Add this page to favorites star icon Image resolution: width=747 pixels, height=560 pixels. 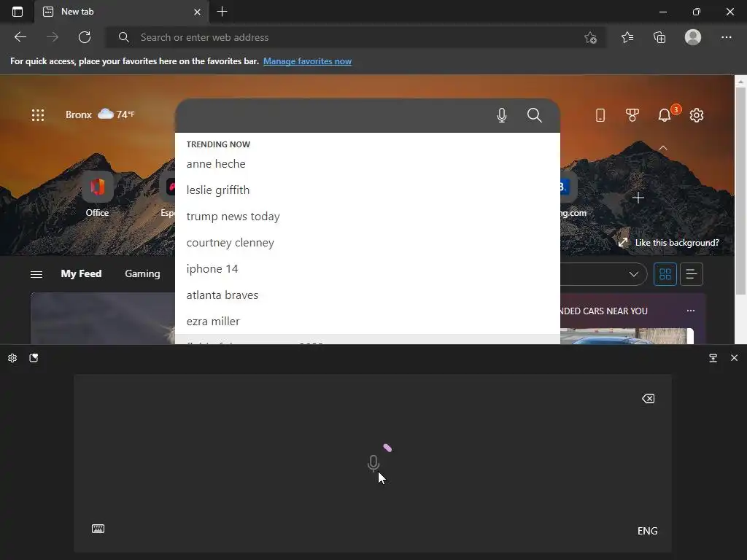590,37
